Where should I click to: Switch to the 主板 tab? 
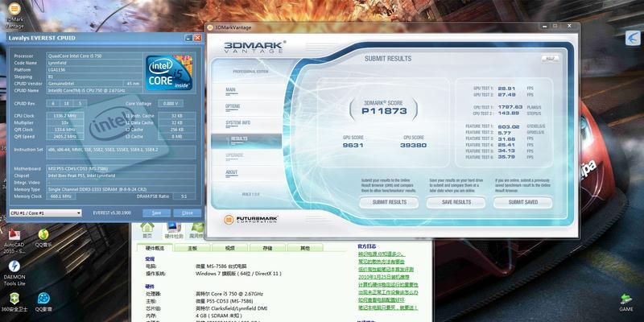tap(192, 248)
